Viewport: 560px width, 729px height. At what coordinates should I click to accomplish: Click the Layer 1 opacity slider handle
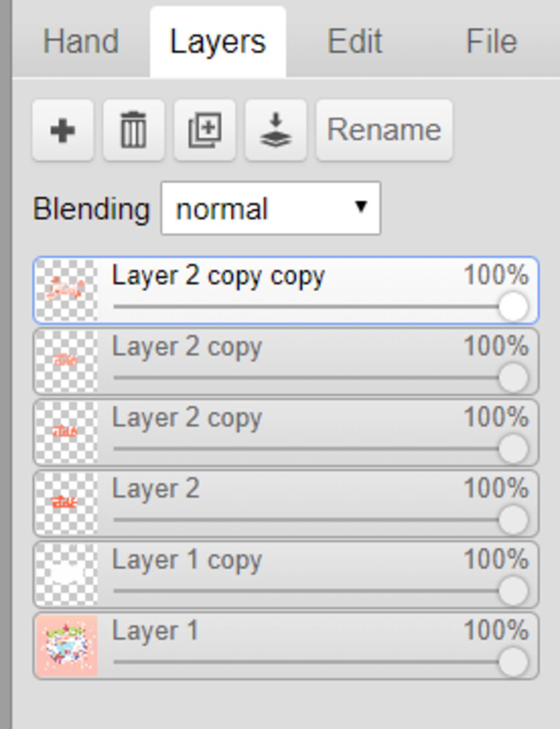tap(513, 662)
